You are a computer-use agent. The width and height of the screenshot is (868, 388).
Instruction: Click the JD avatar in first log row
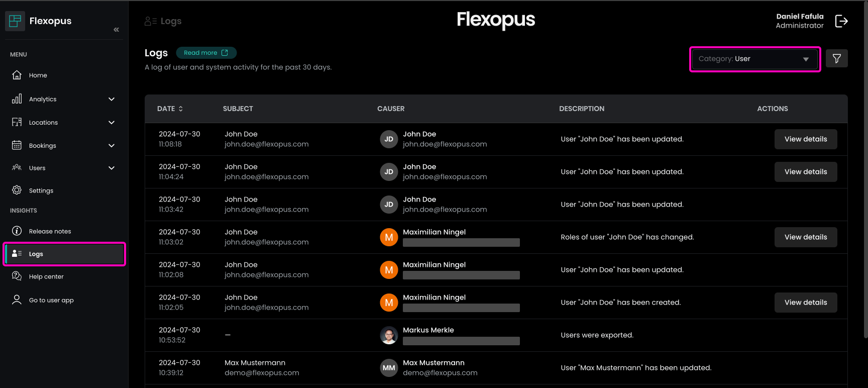(x=389, y=139)
